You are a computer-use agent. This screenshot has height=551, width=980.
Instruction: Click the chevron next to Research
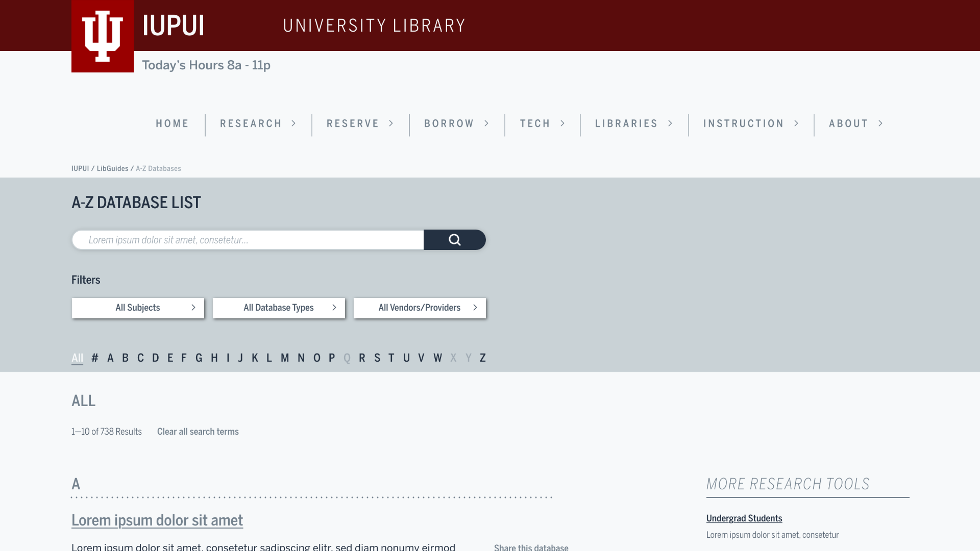[294, 123]
